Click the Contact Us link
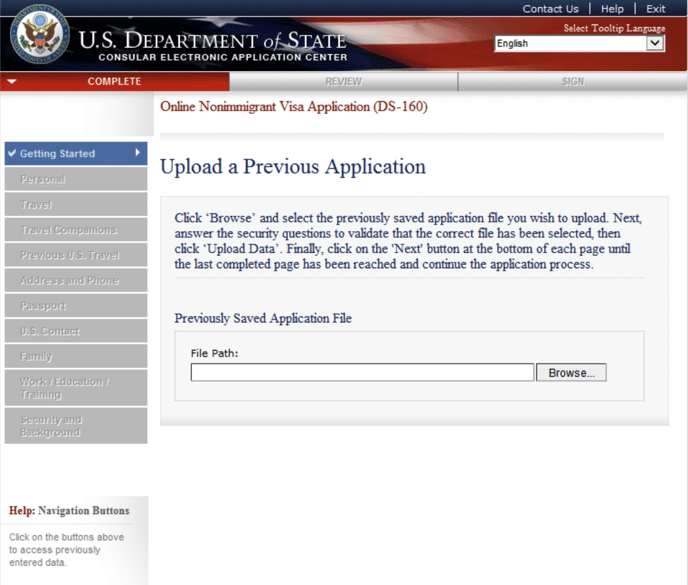The image size is (688, 585). 550,9
